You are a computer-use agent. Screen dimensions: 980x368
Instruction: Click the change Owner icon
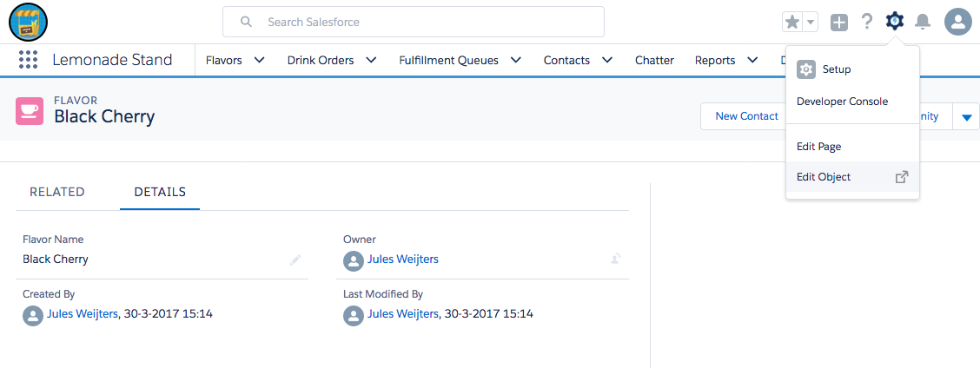tap(616, 259)
